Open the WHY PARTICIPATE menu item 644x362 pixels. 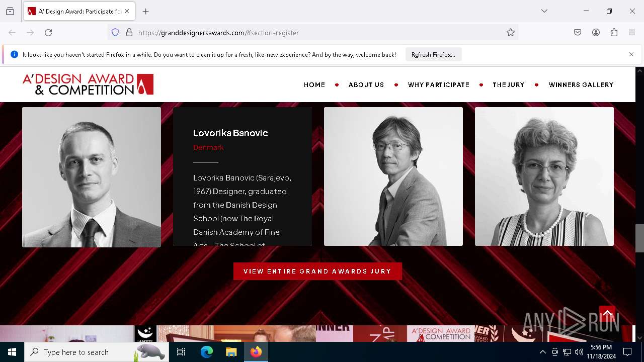[x=439, y=85]
